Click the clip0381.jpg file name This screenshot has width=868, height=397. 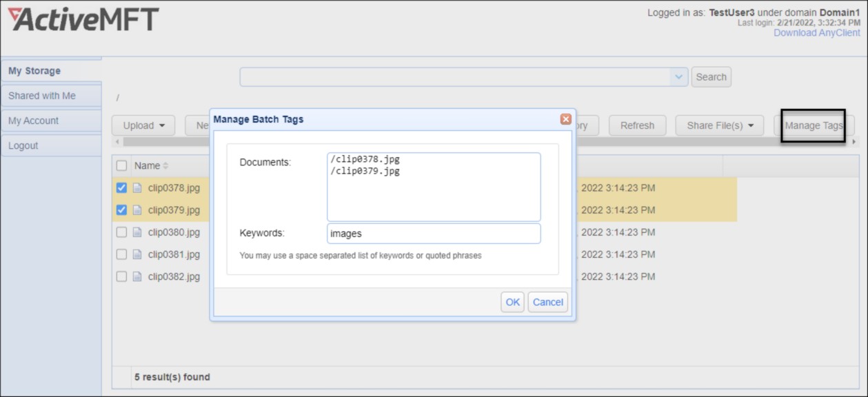coord(174,254)
